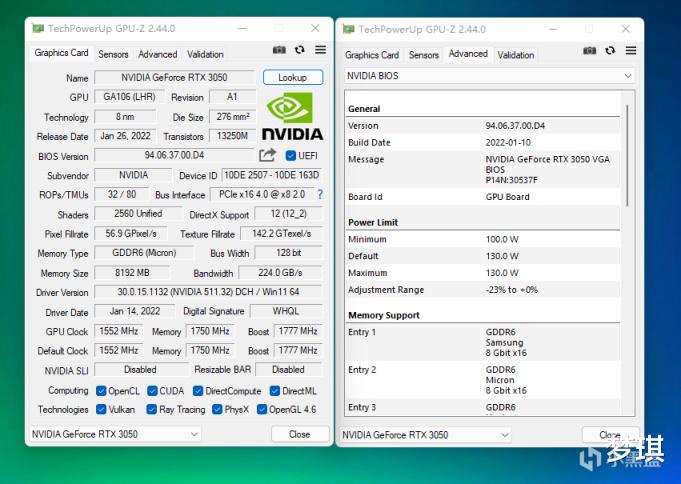The image size is (681, 484).
Task: Click the Shaders field 2560 Unified
Action: pos(138,214)
